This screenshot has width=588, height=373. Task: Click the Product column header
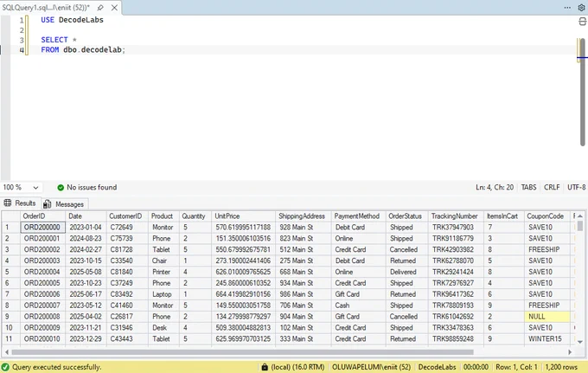tap(164, 216)
